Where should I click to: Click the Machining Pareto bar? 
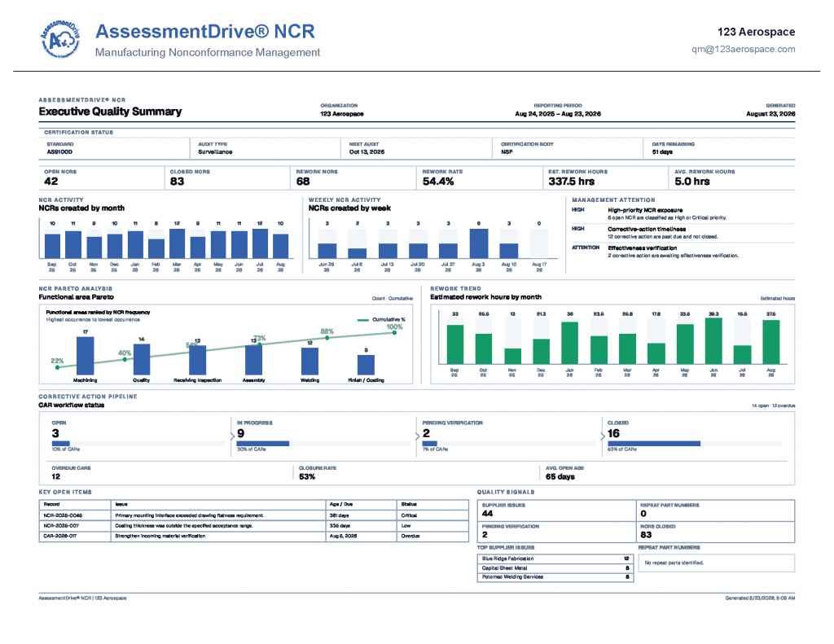tap(85, 356)
